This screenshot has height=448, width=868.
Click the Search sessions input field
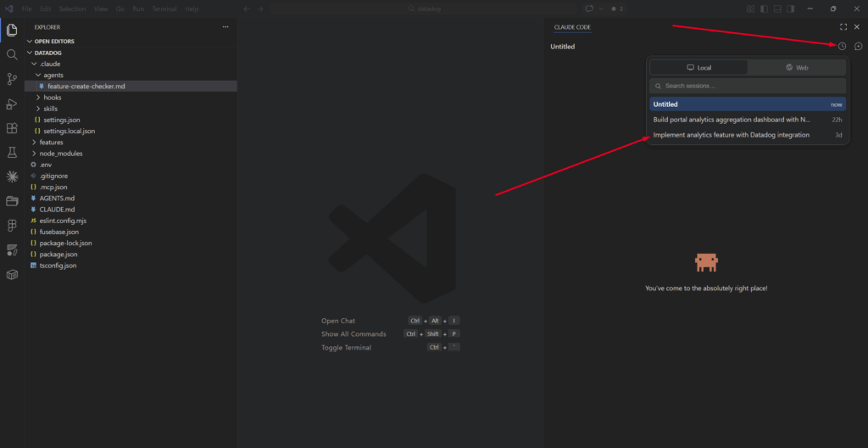coord(748,86)
